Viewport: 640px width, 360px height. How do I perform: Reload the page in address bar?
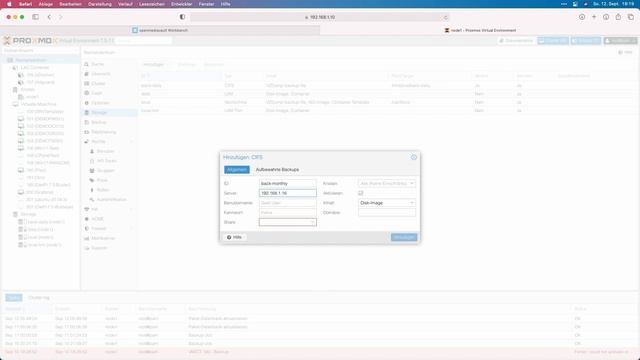click(x=445, y=17)
